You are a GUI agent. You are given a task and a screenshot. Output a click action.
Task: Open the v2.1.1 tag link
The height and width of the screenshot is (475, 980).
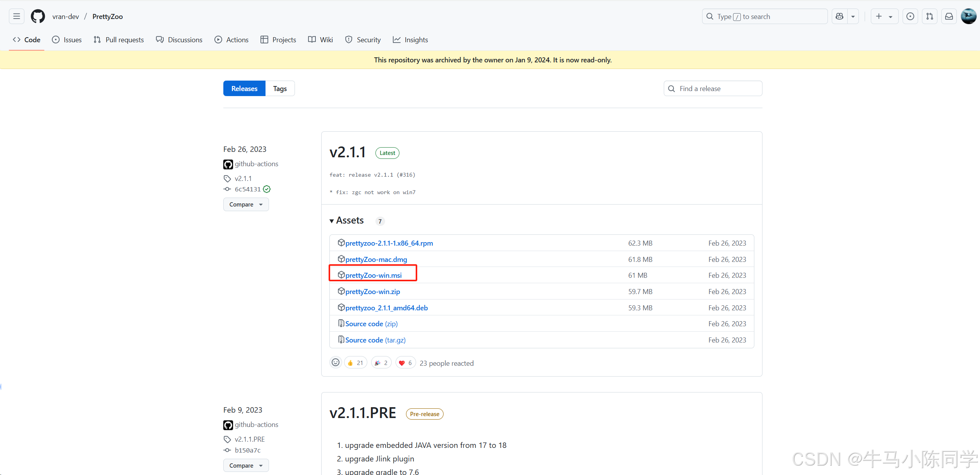point(243,179)
